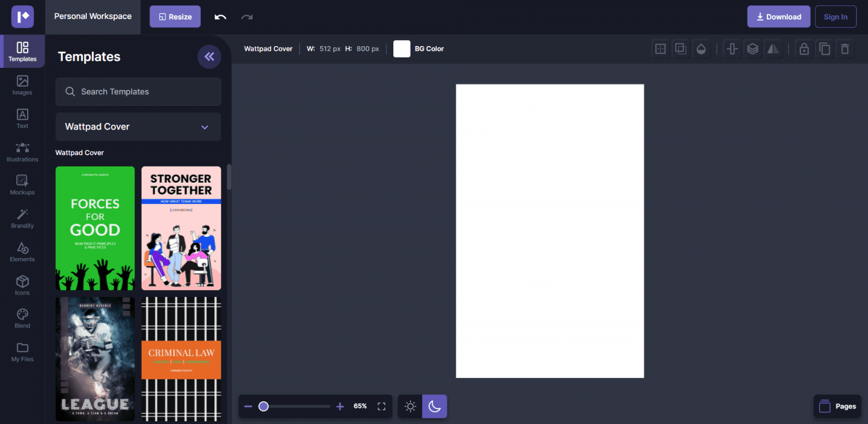Open the Pages panel
The width and height of the screenshot is (868, 424).
[838, 406]
